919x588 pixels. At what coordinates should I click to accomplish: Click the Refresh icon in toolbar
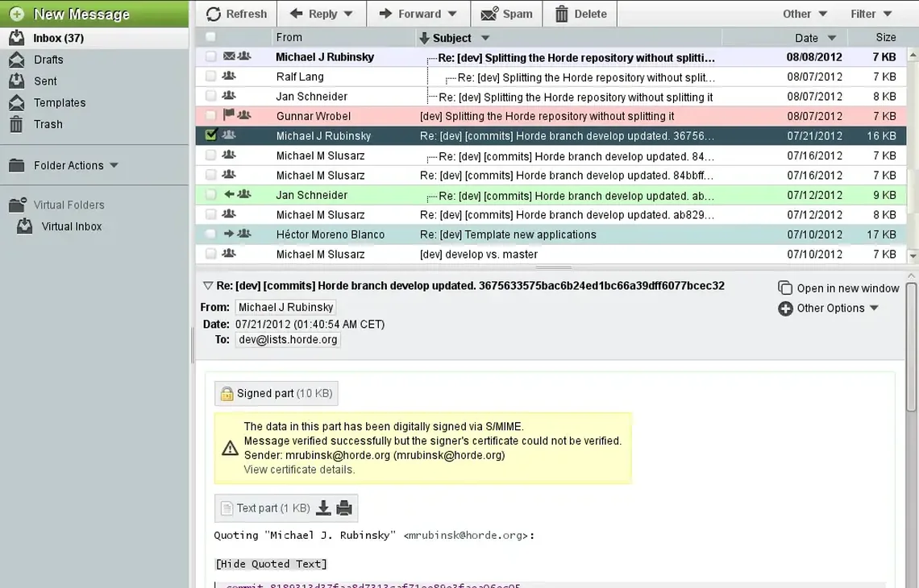click(x=214, y=14)
